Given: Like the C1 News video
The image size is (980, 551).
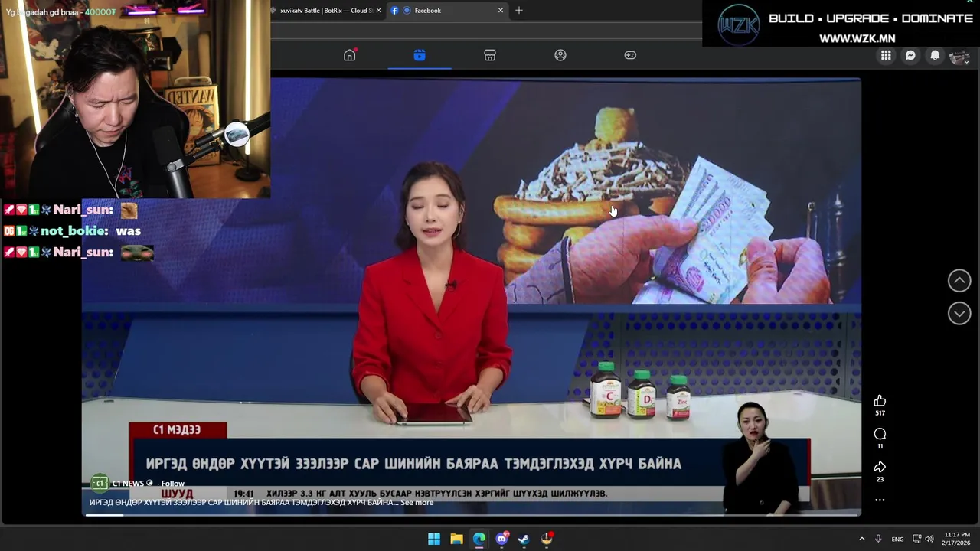Looking at the screenshot, I should pyautogui.click(x=880, y=401).
